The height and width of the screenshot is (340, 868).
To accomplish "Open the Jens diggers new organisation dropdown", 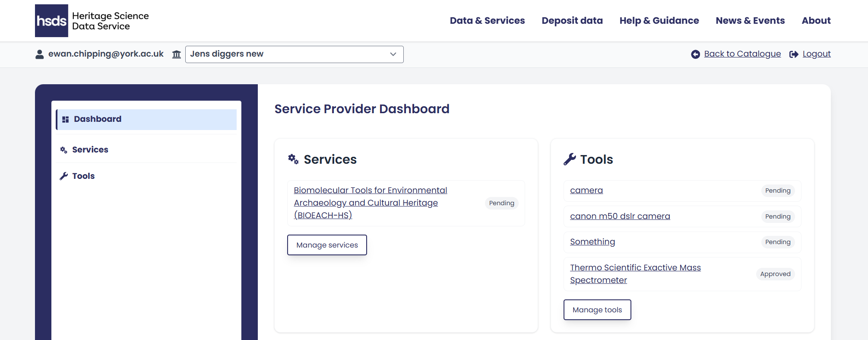I will click(295, 54).
